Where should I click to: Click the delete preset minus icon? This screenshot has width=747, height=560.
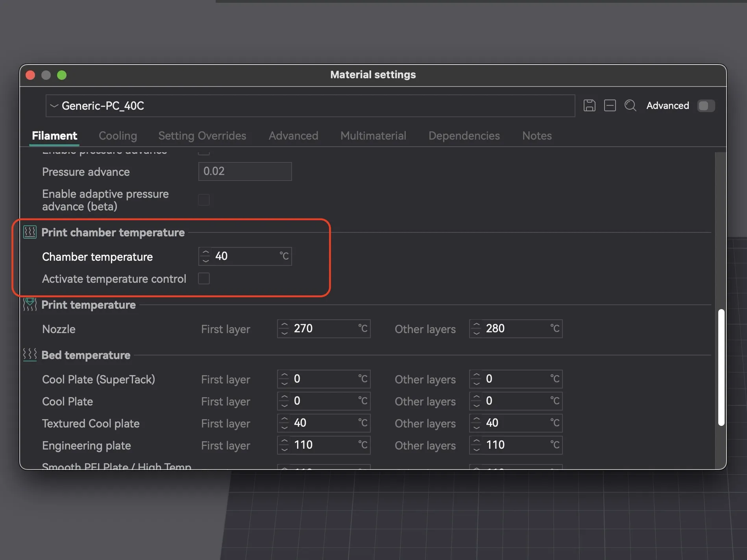610,105
